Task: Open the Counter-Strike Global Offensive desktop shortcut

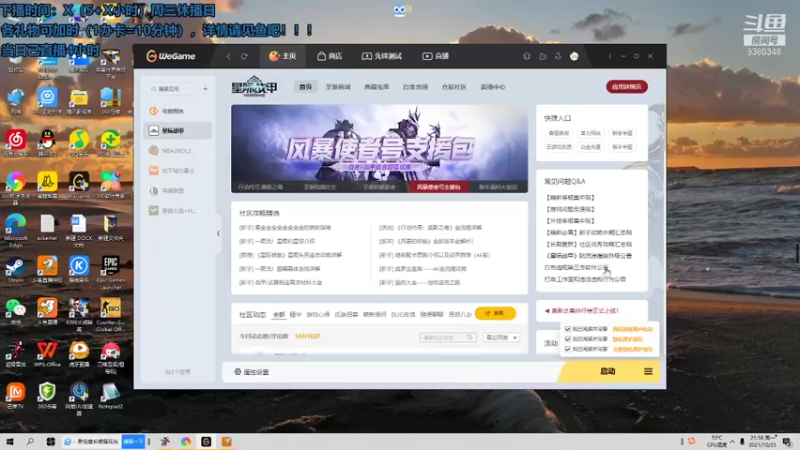Action: pyautogui.click(x=110, y=315)
